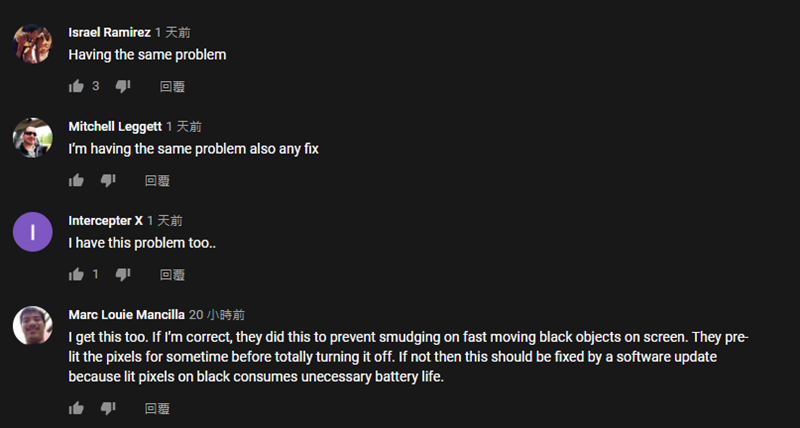This screenshot has height=428, width=800.
Task: Open Israel Ramirez's channel name link
Action: click(x=109, y=32)
